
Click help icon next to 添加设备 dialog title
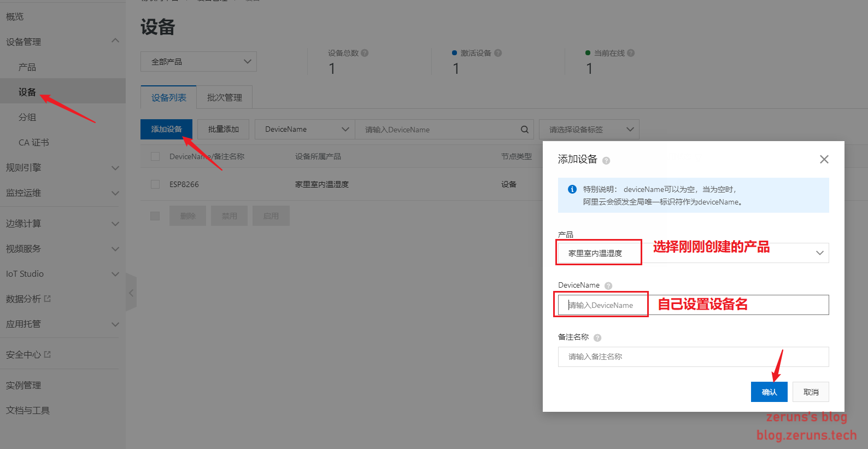click(606, 160)
